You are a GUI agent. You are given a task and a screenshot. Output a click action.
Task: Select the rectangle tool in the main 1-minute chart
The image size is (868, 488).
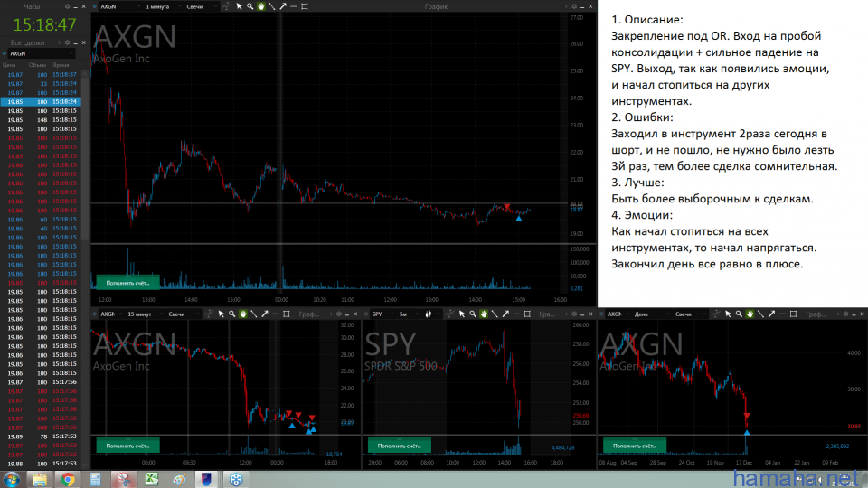[305, 6]
